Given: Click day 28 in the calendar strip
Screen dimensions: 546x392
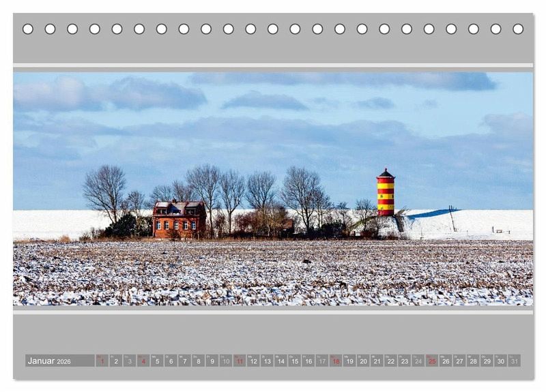Looking at the screenshot, I should 473,361.
